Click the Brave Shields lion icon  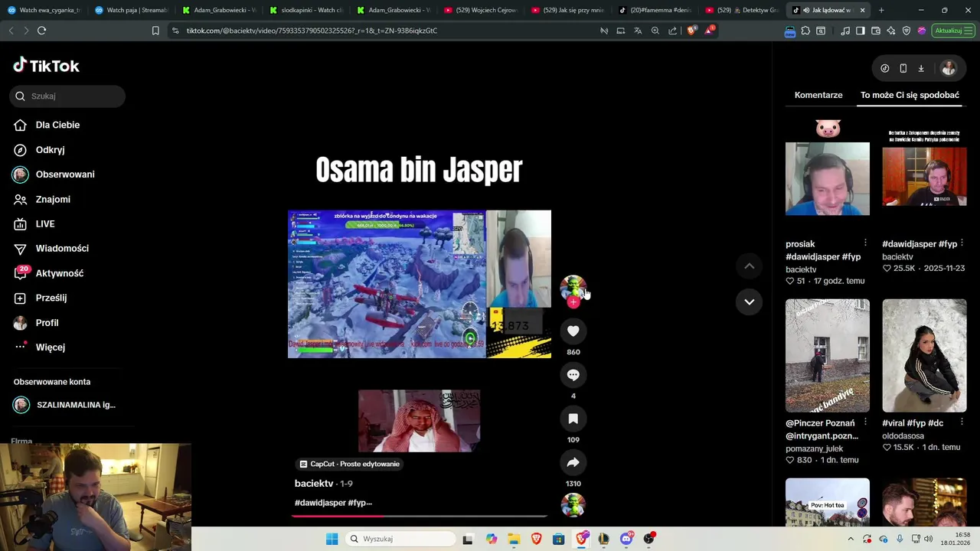pyautogui.click(x=691, y=31)
